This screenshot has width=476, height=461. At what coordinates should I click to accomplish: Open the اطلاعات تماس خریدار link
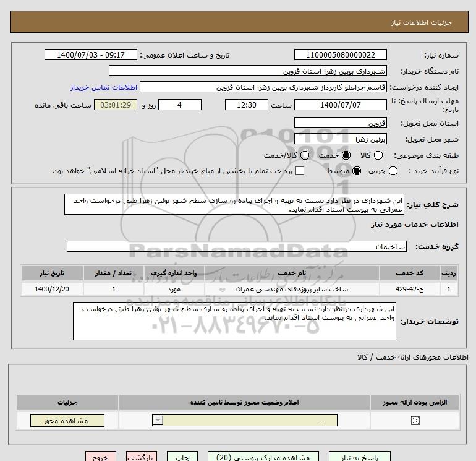(x=104, y=87)
